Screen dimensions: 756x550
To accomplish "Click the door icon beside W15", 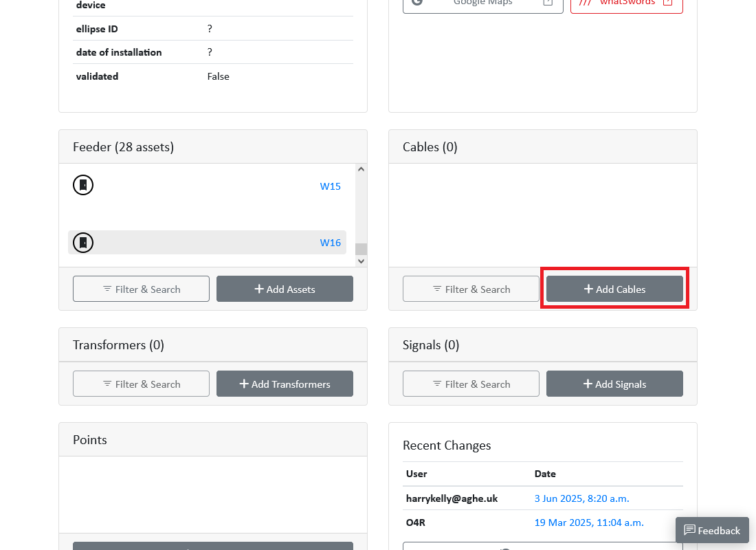I will click(83, 185).
